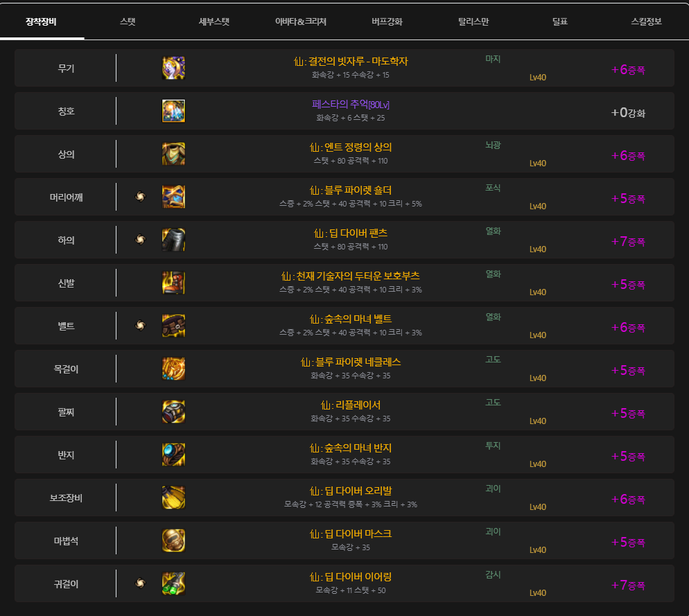Click the 페스타의 추억 title name
The width and height of the screenshot is (689, 616).
click(351, 105)
